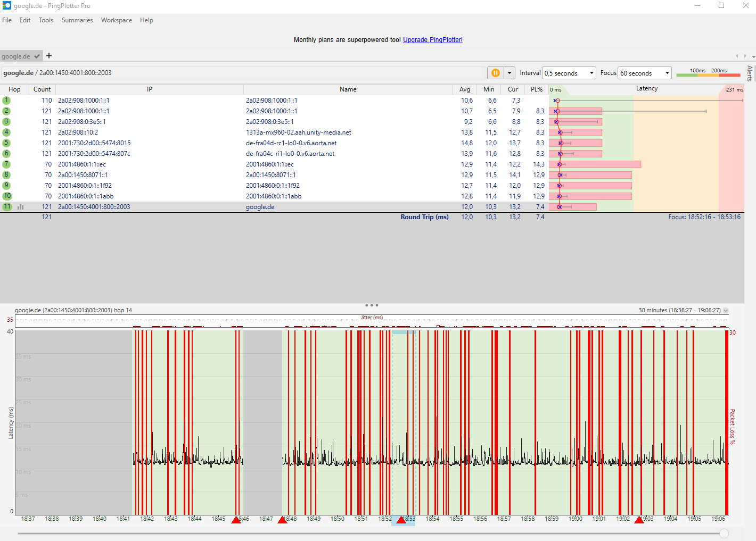
Task: Click the target address field google.de
Action: coord(242,73)
